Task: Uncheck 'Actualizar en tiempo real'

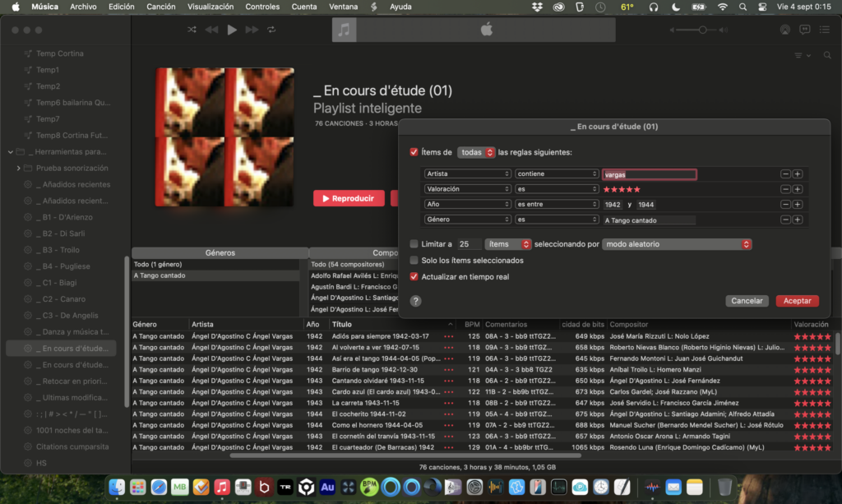Action: click(414, 276)
